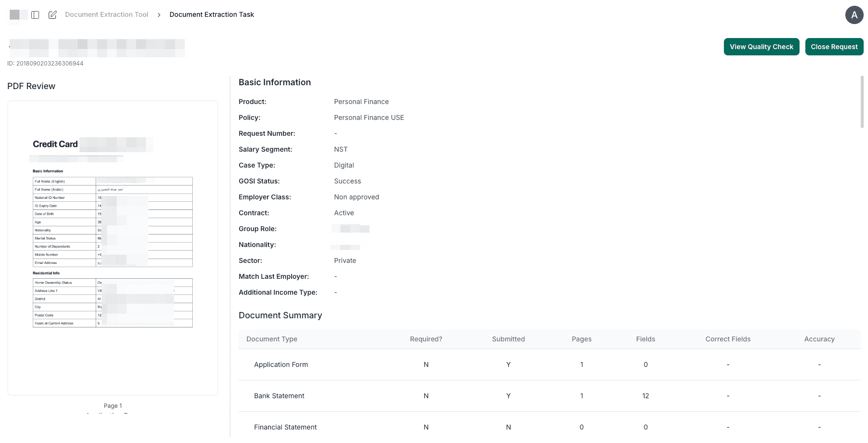
Task: Click the Submitted column header
Action: (508, 339)
